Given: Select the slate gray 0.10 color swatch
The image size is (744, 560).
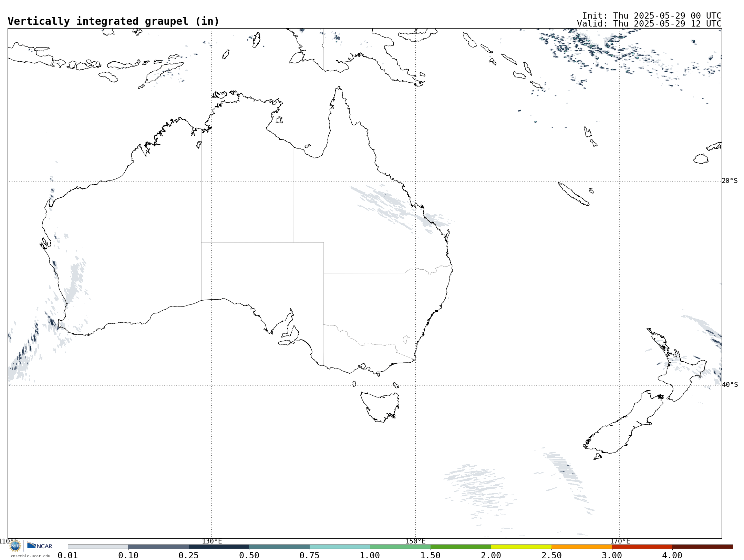Looking at the screenshot, I should tap(158, 547).
